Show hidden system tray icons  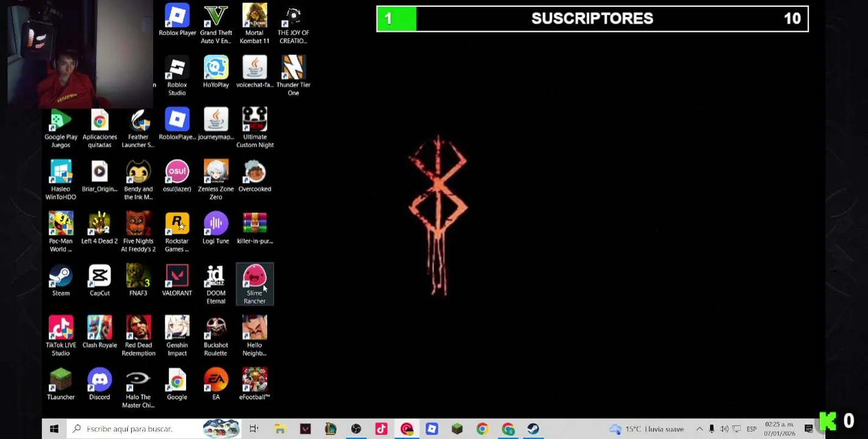pyautogui.click(x=700, y=429)
